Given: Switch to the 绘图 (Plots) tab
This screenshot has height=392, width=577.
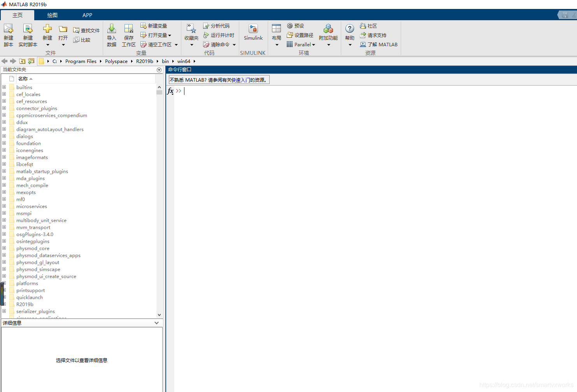Looking at the screenshot, I should tap(53, 15).
